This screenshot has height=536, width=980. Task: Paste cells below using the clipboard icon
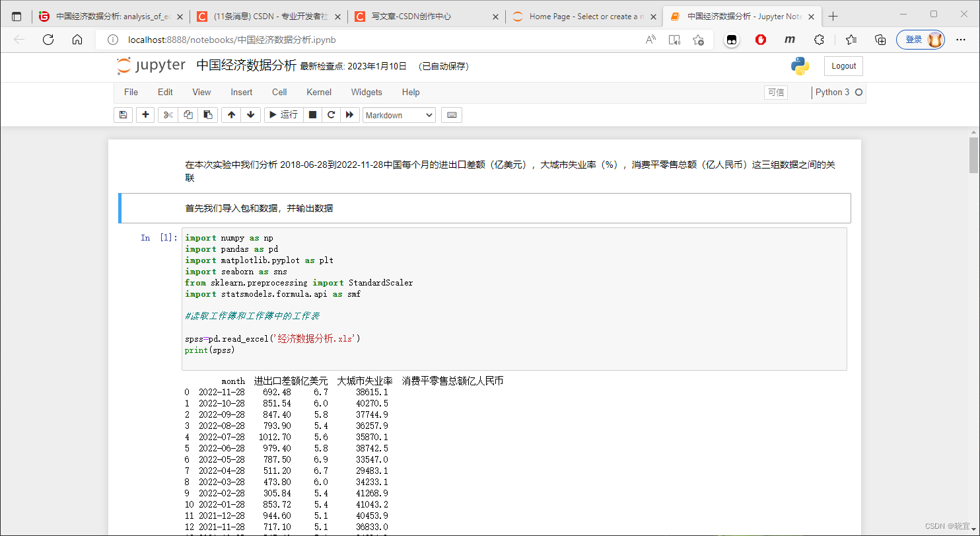point(207,115)
